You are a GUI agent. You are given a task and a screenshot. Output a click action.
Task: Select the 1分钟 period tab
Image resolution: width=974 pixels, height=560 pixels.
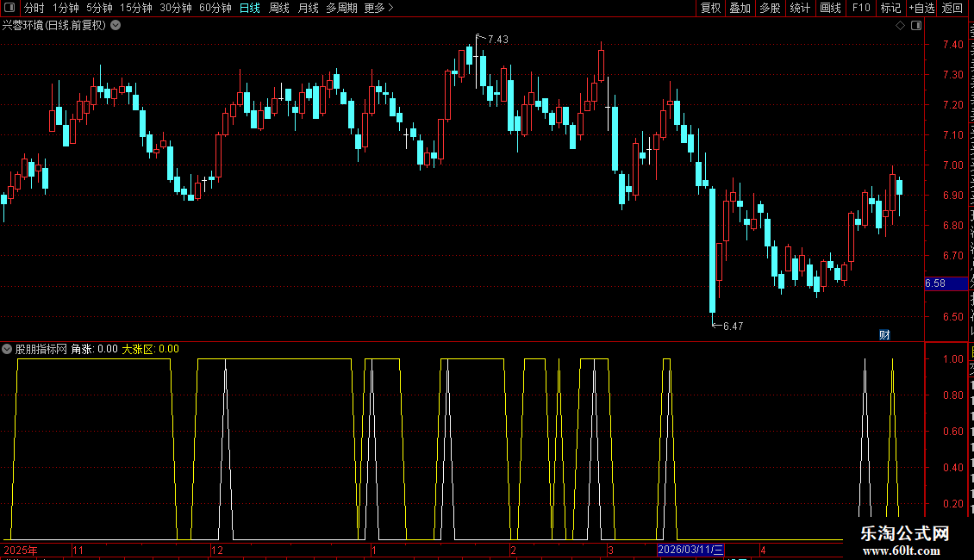[66, 8]
